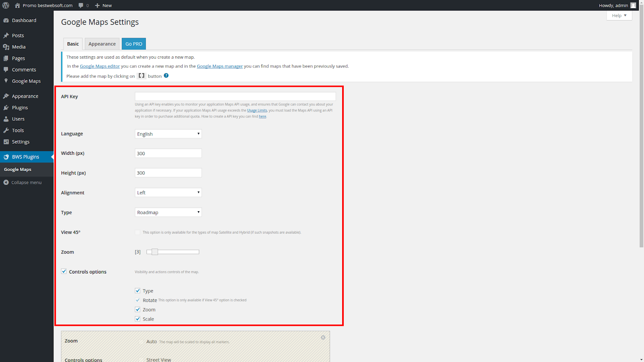Click the 'Google Maps Settings' heading
Image resolution: width=644 pixels, height=362 pixels.
click(x=100, y=22)
